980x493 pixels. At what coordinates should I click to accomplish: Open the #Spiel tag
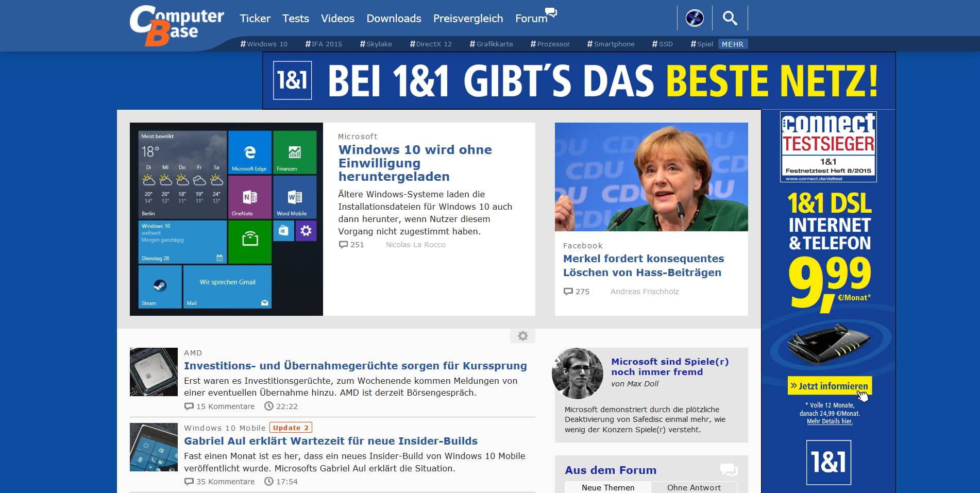(x=702, y=44)
